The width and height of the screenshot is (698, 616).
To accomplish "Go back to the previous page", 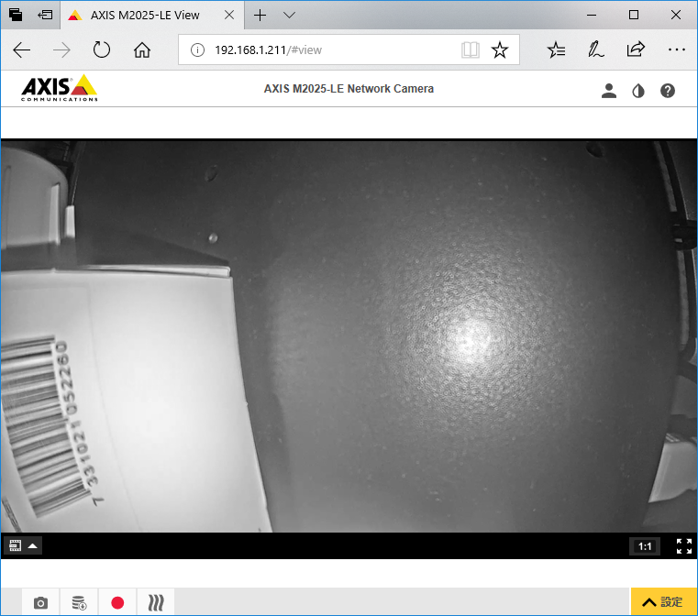I will tap(21, 49).
